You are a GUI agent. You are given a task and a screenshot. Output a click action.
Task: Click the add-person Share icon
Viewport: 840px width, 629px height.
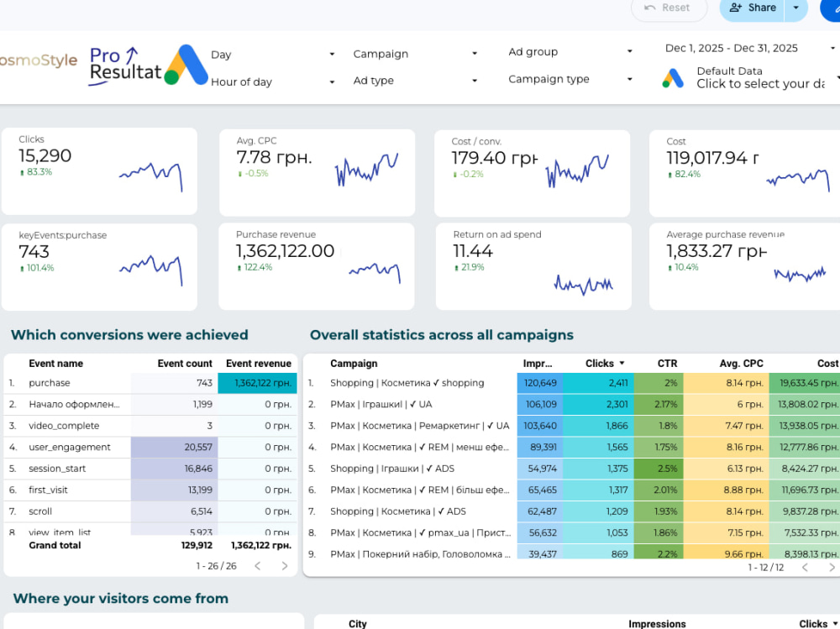[x=736, y=8]
